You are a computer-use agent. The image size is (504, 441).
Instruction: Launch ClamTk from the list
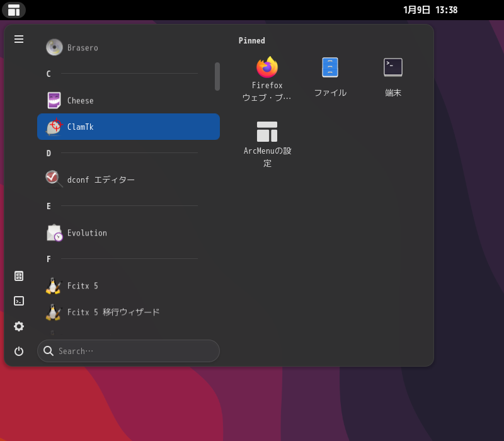[x=129, y=127]
